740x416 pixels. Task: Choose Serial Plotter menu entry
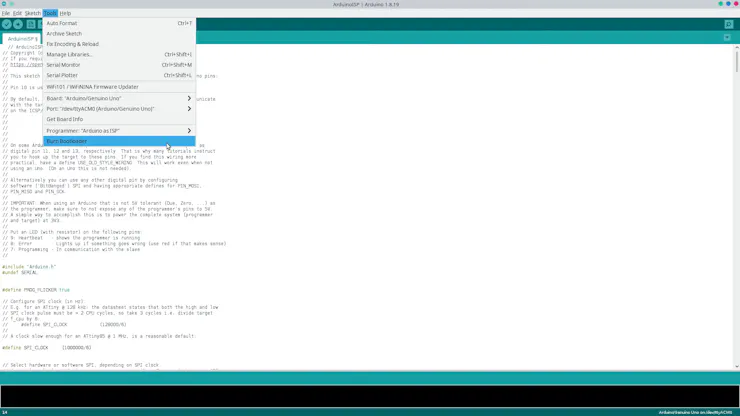tap(119, 75)
